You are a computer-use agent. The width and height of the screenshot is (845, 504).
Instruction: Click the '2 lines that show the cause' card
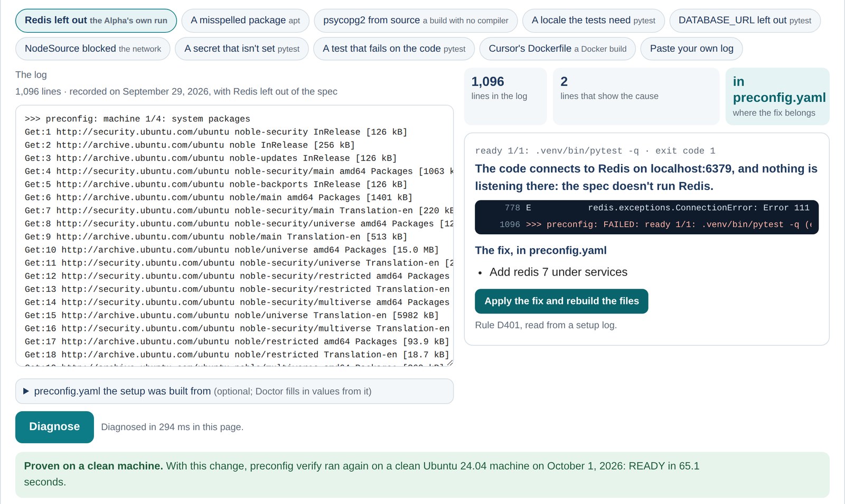click(x=636, y=96)
